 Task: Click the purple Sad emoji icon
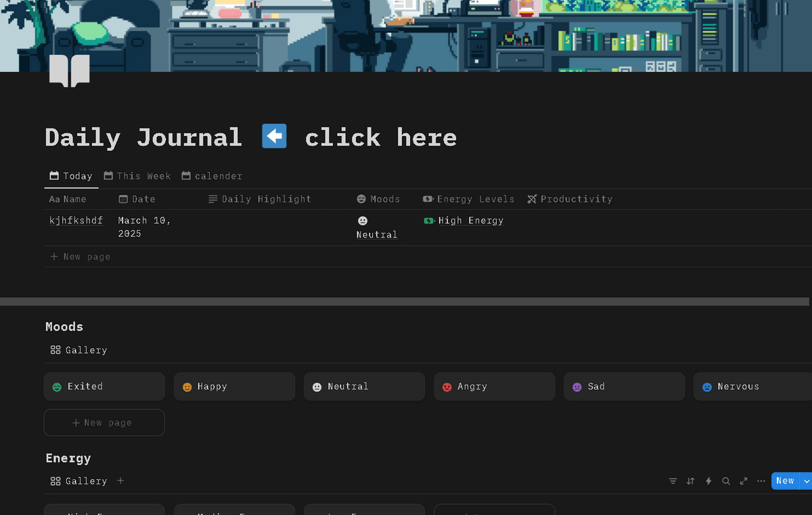point(577,387)
